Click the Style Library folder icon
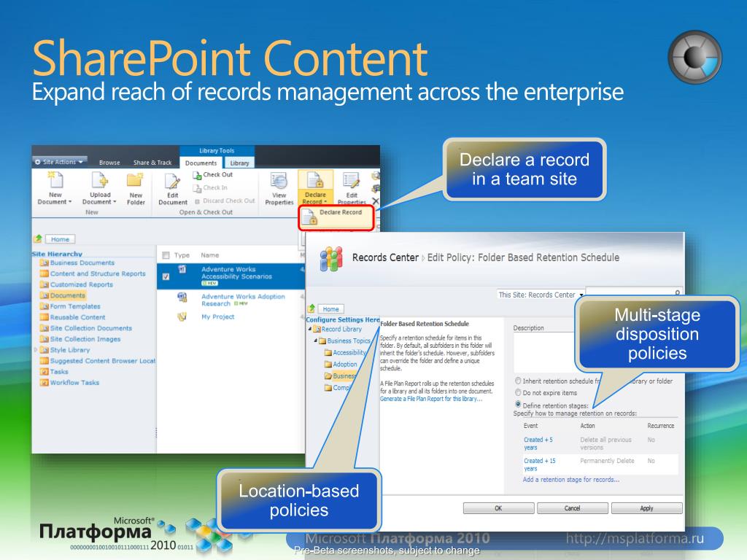The width and height of the screenshot is (747, 560). click(x=44, y=350)
